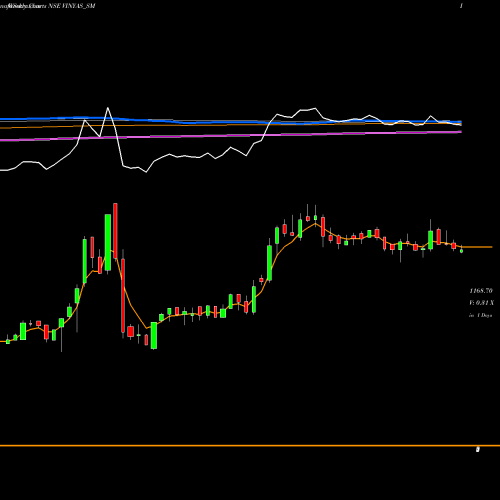Image resolution: width=500 pixels, height=500 pixels.
Task: Click the sharp peak of the white indicator line
Action: coord(108,108)
